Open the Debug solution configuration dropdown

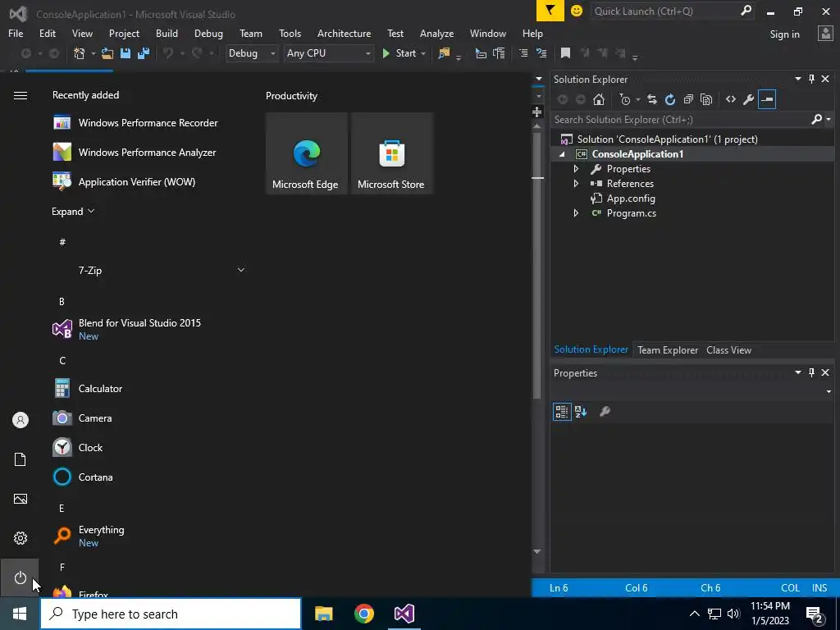251,53
